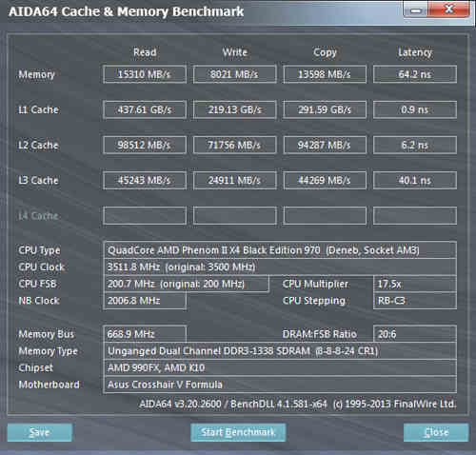This screenshot has height=455, width=476.
Task: Click the empty L4 Cache Read box
Action: [145, 216]
